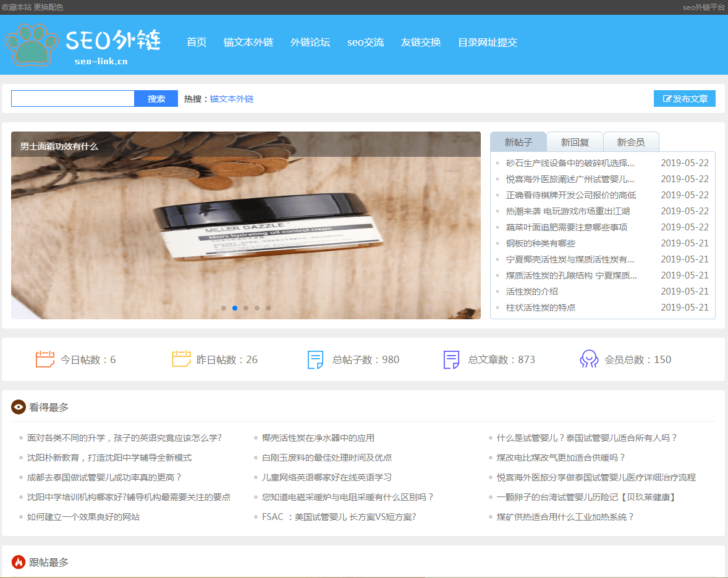Focus the search input field
Viewport: 728px width, 578px height.
73,99
